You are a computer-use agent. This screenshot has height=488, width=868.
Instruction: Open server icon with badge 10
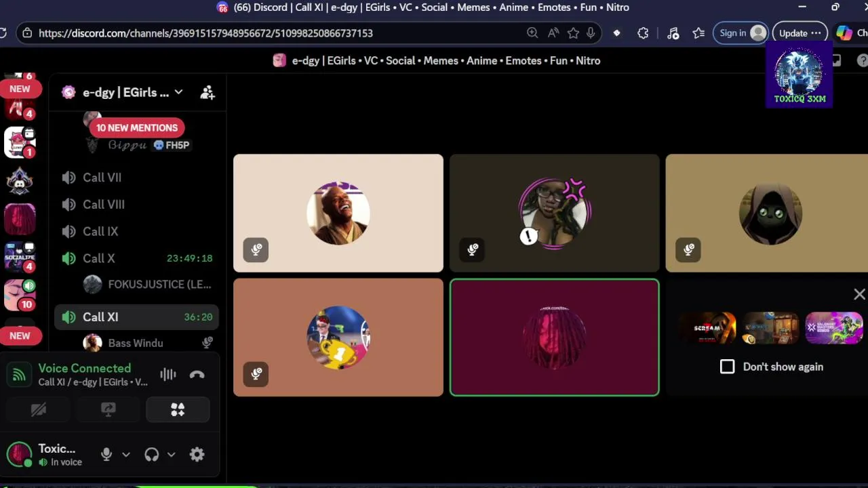20,295
